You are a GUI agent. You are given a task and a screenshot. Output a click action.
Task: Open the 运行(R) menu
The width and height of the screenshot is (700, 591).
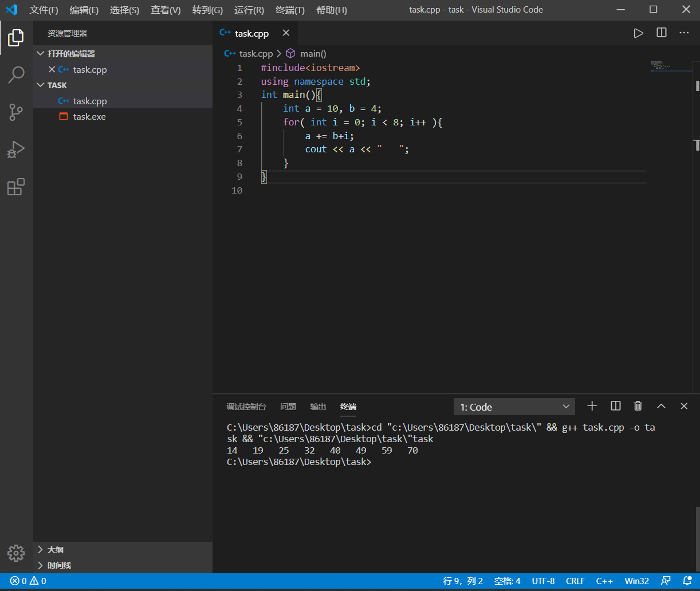tap(249, 10)
